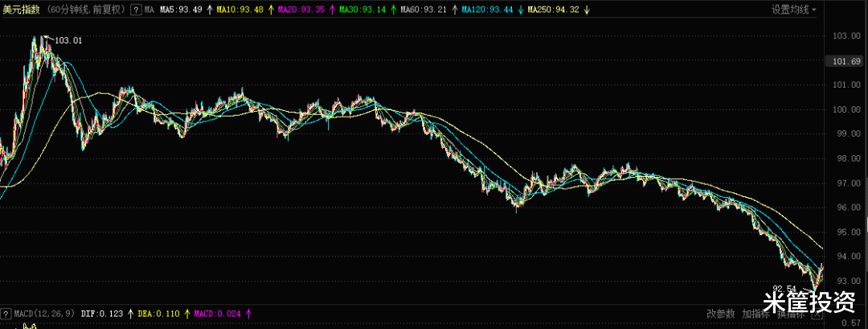Click the cyan MA120:93.44 value
Screen dimensions: 868x329
point(486,10)
